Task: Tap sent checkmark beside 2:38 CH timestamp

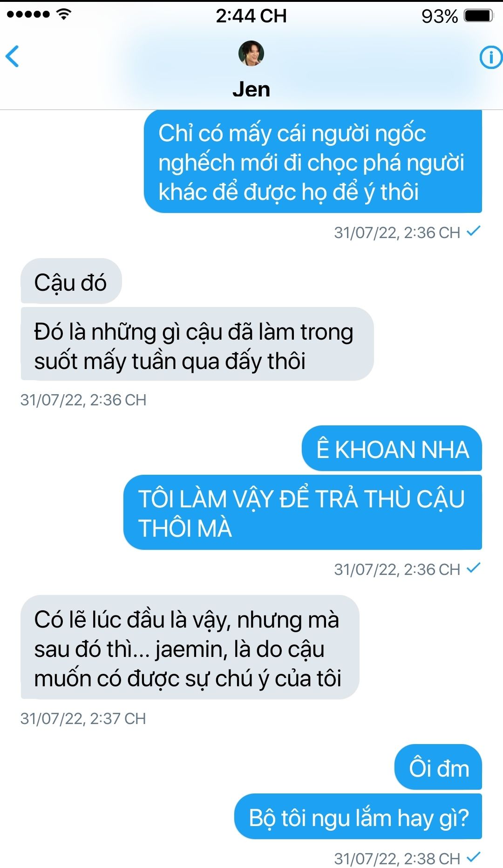Action: click(474, 857)
